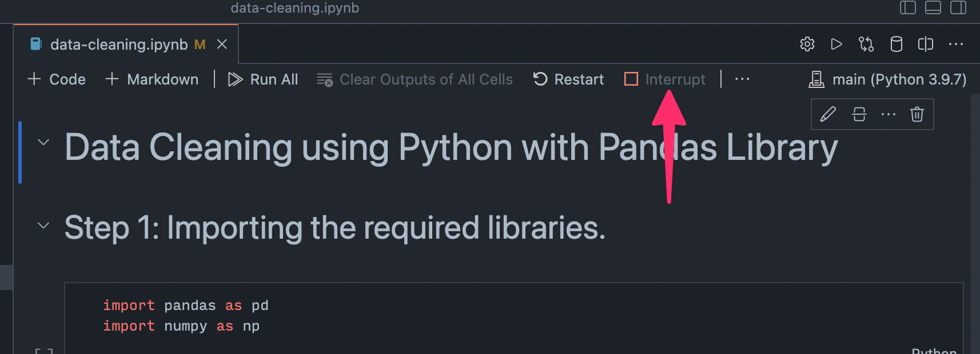The height and width of the screenshot is (354, 980).
Task: Add a new Markdown cell
Action: click(x=152, y=79)
